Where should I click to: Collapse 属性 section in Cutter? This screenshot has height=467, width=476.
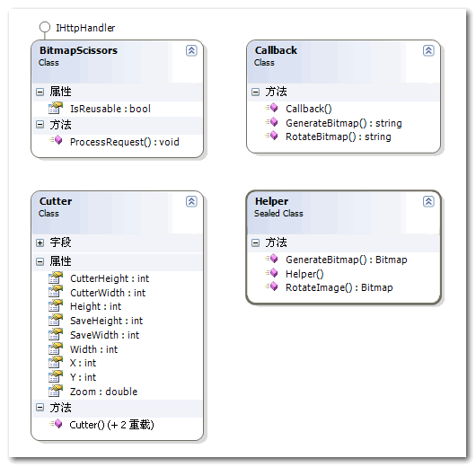pos(40,261)
